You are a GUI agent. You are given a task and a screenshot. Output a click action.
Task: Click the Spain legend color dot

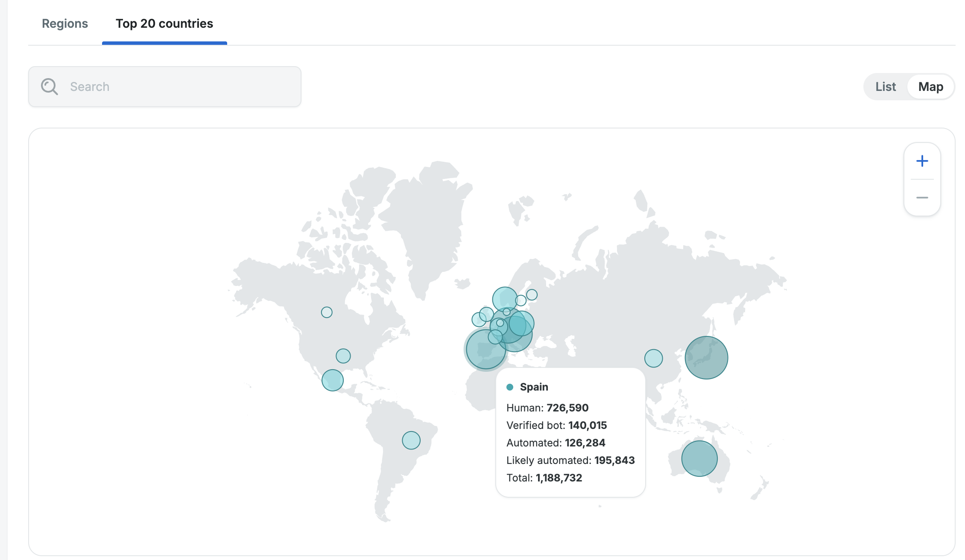click(510, 387)
